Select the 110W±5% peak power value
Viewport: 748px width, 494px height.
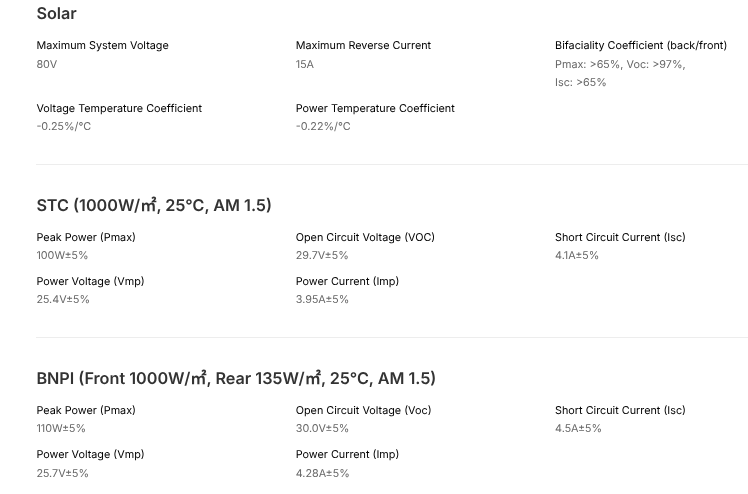coord(61,429)
